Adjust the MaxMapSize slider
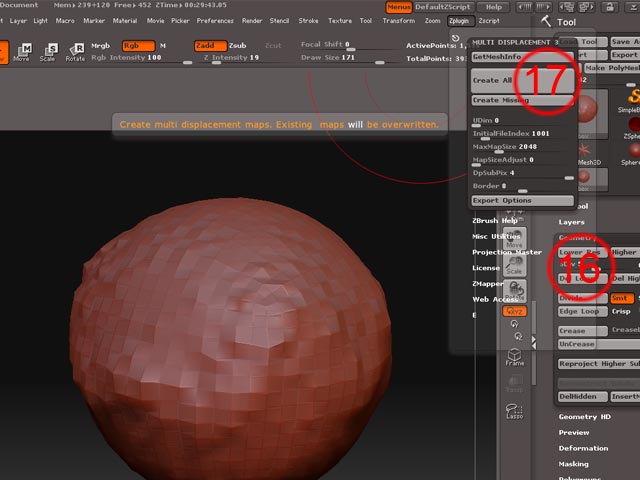The width and height of the screenshot is (640, 480). click(x=522, y=148)
